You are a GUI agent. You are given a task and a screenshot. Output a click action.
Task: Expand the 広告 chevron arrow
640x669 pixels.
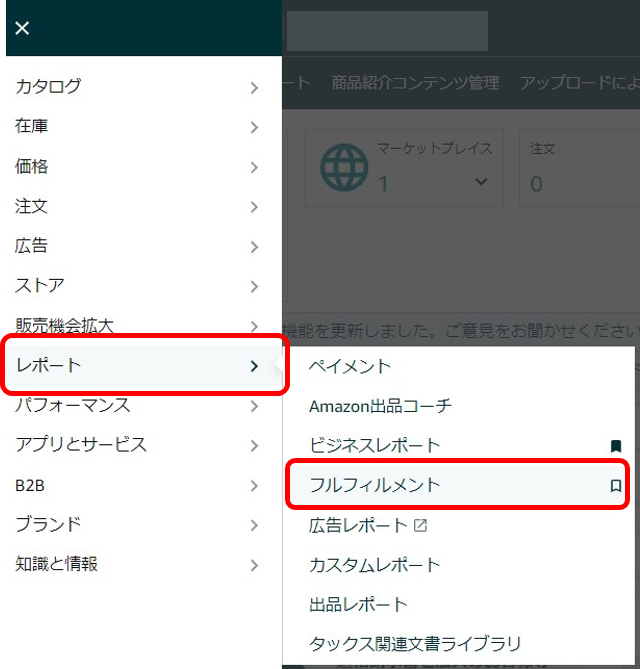point(254,247)
